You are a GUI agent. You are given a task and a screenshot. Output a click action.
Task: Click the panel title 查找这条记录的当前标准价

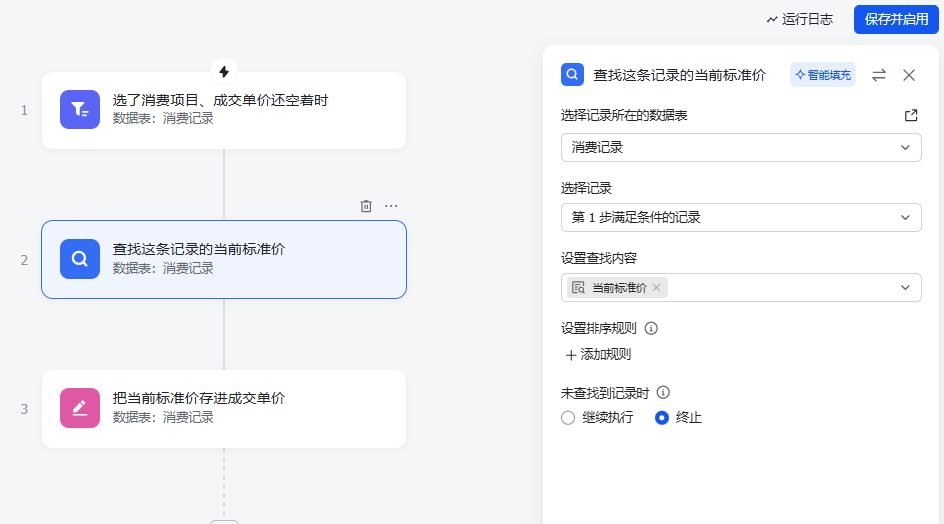click(x=679, y=75)
